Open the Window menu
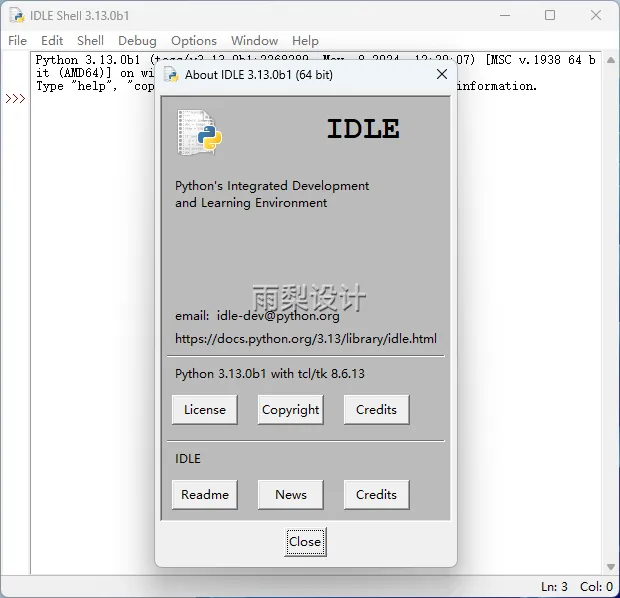Viewport: 620px width, 598px height. click(x=254, y=40)
